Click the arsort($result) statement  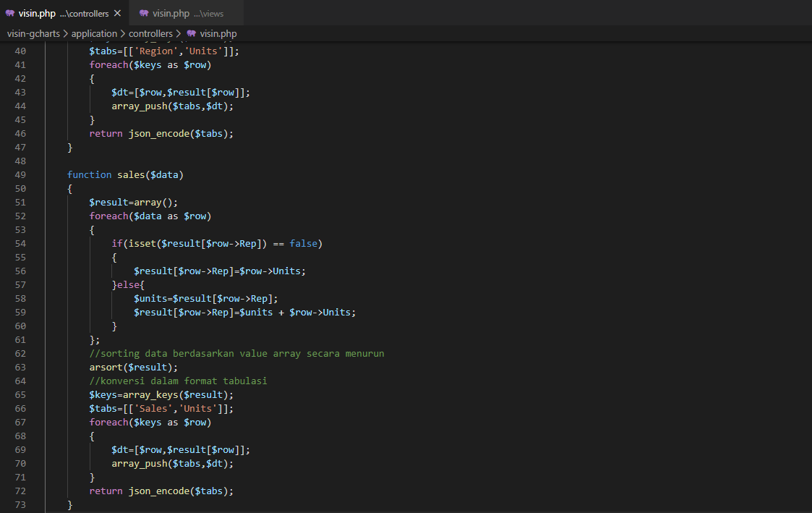click(x=134, y=368)
